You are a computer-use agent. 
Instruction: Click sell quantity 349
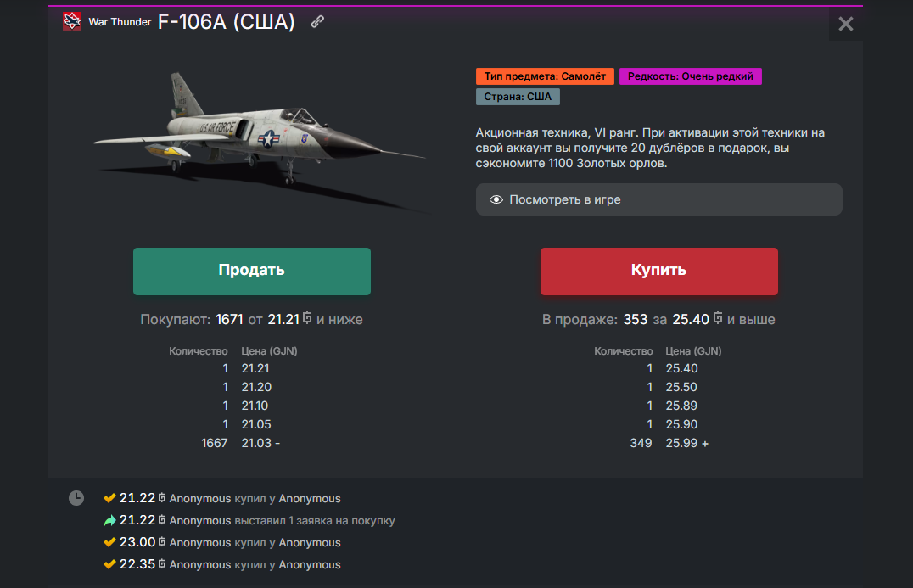(x=641, y=443)
